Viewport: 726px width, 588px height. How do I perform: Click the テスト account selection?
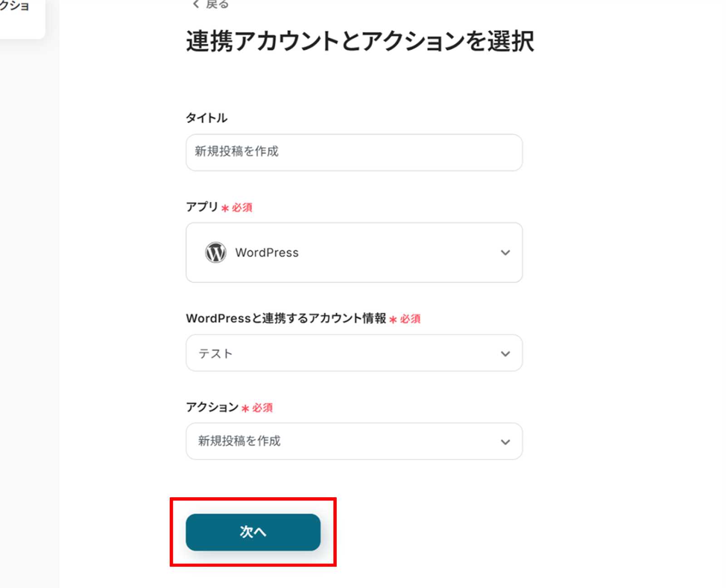pyautogui.click(x=216, y=354)
